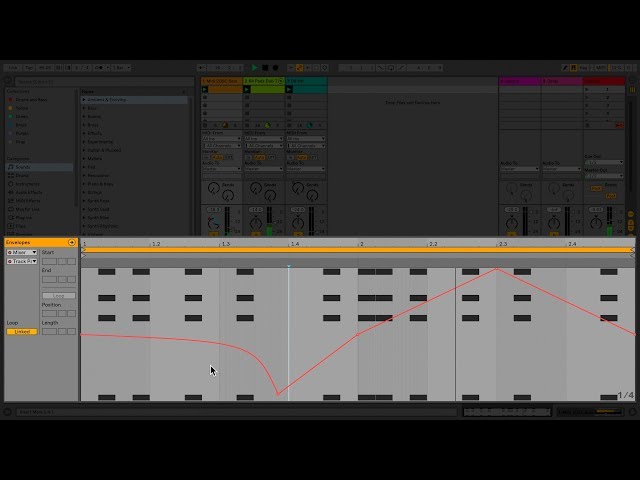
Task: Expand the Guitar & Plucked folder
Action: [84, 150]
